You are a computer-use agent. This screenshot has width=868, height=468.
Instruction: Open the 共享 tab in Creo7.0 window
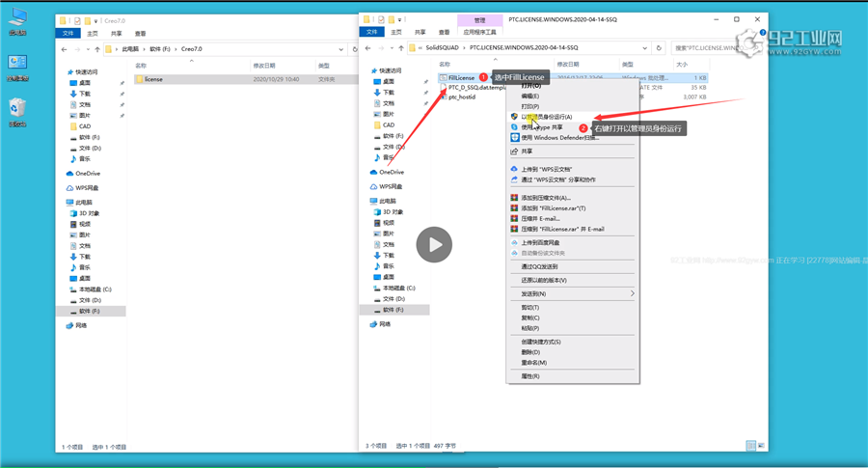click(117, 34)
